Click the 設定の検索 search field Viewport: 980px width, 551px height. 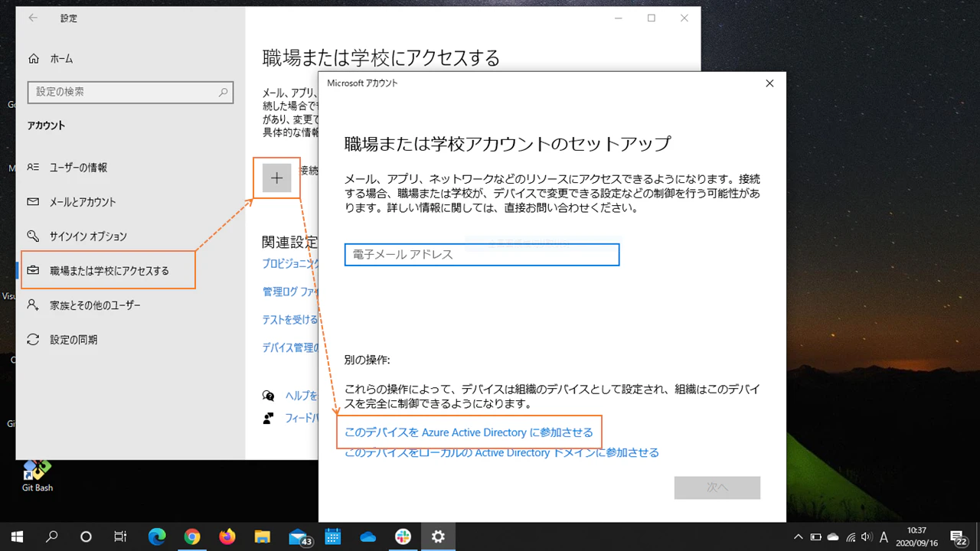pyautogui.click(x=130, y=92)
